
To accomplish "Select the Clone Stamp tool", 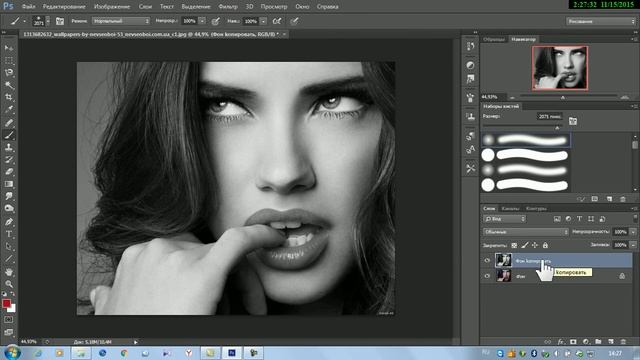I will 9,147.
